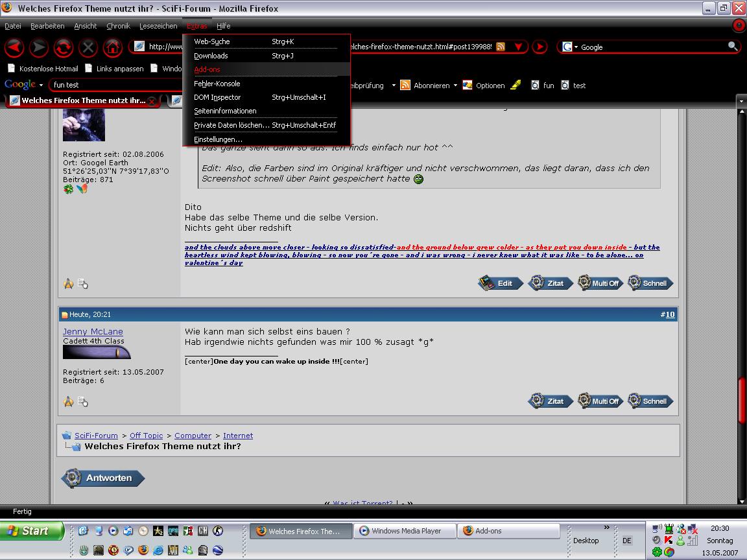This screenshot has width=747, height=560.
Task: Choose Einstellungen… in the Extras menu
Action: (x=218, y=139)
